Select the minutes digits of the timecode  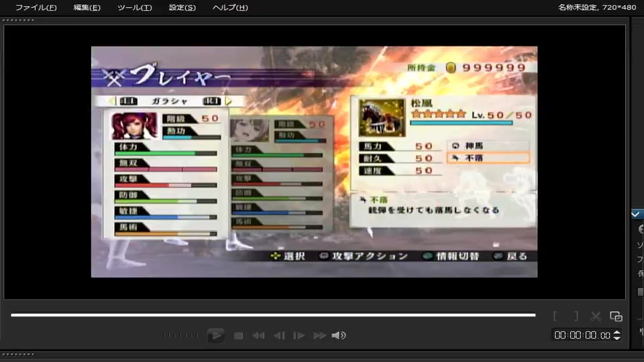tap(575, 335)
